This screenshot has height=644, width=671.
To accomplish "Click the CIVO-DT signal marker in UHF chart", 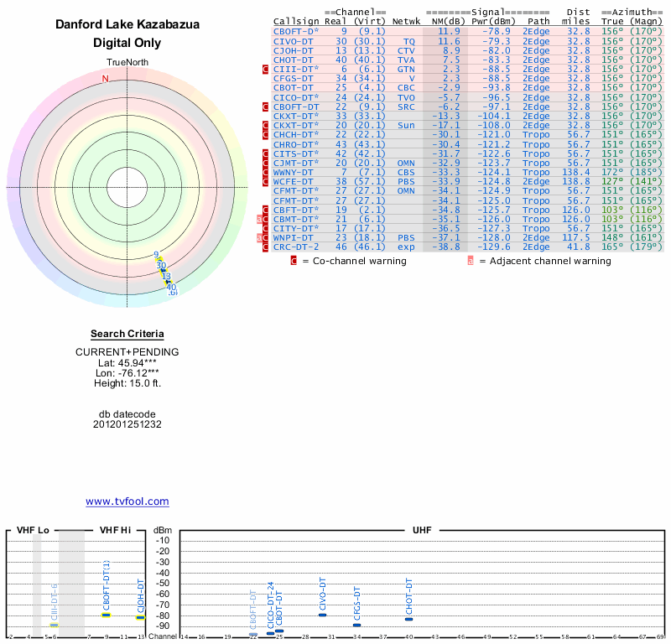I will 323,615.
